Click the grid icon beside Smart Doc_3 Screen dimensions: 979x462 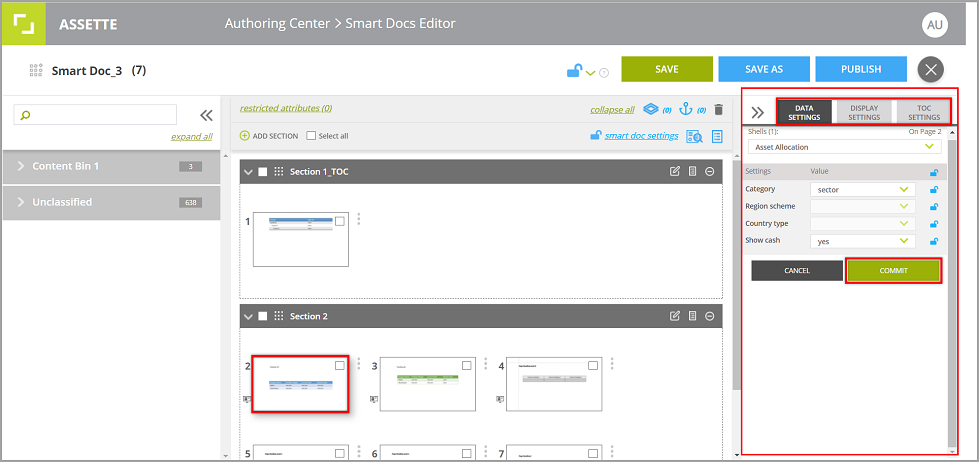[x=36, y=70]
